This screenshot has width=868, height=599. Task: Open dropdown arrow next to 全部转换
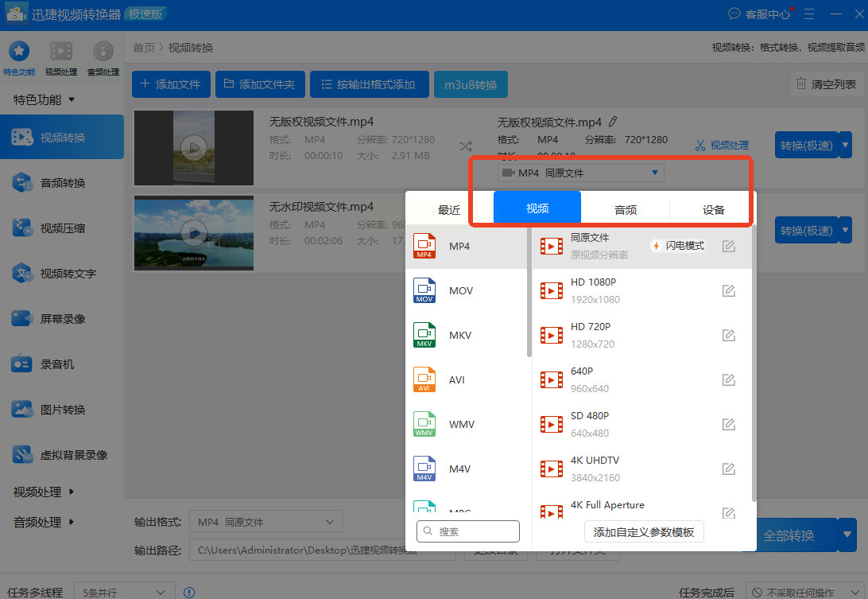click(x=847, y=535)
